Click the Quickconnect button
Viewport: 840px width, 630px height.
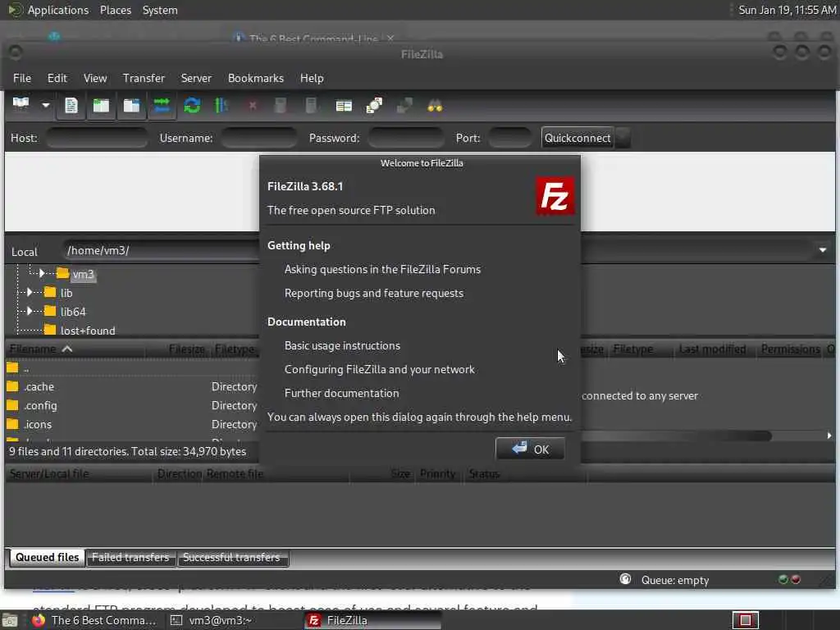[577, 138]
